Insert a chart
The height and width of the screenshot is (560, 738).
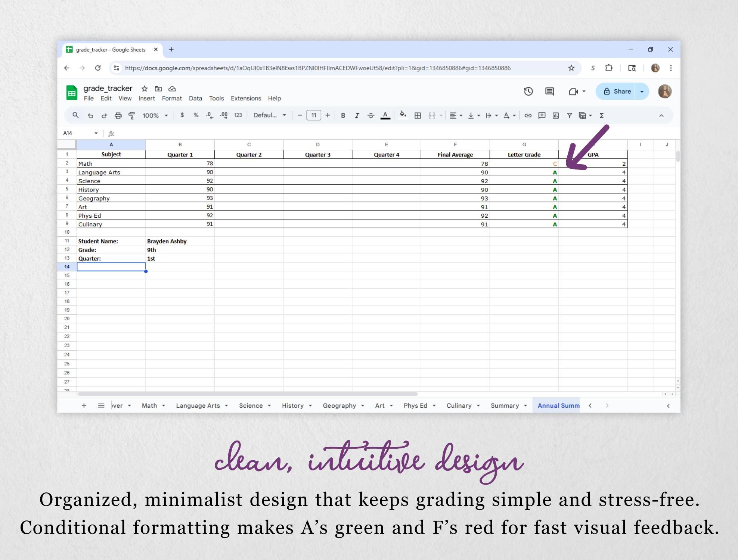(x=556, y=116)
